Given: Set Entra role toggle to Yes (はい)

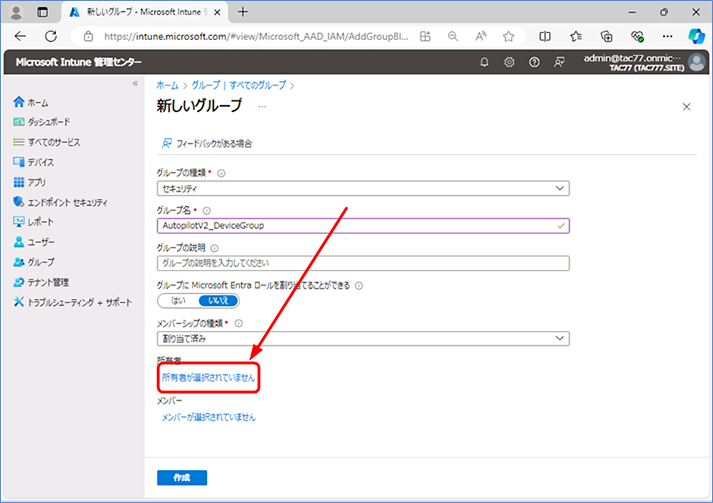Looking at the screenshot, I should point(178,301).
